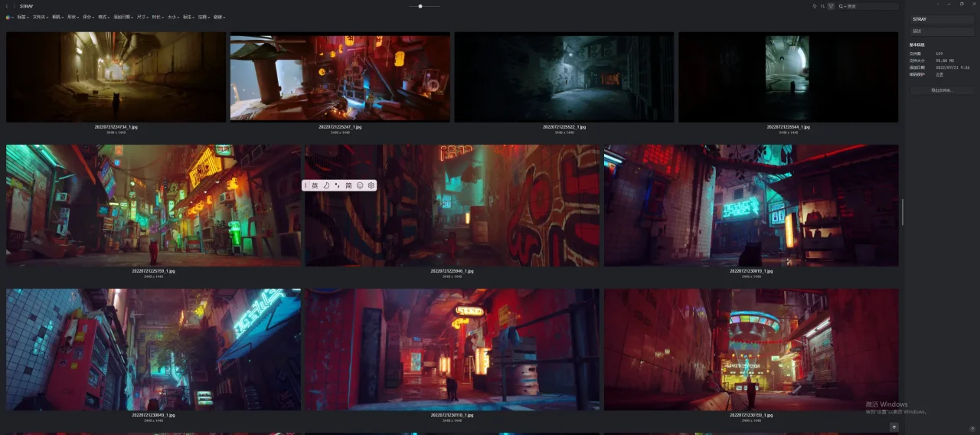
Task: Select thumbnail 20220721230155_1.jpg
Action: coord(751,350)
